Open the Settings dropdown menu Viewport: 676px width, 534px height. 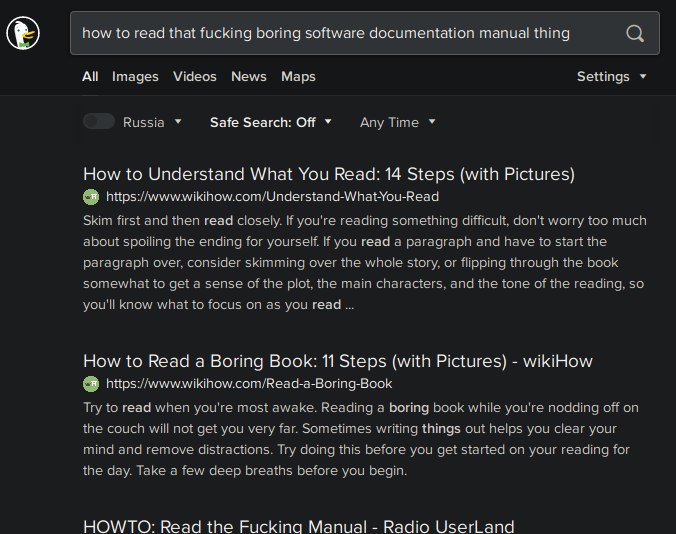point(611,76)
